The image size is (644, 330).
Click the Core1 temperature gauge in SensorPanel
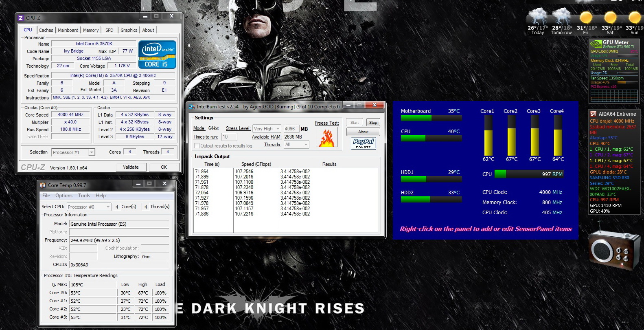pyautogui.click(x=488, y=135)
